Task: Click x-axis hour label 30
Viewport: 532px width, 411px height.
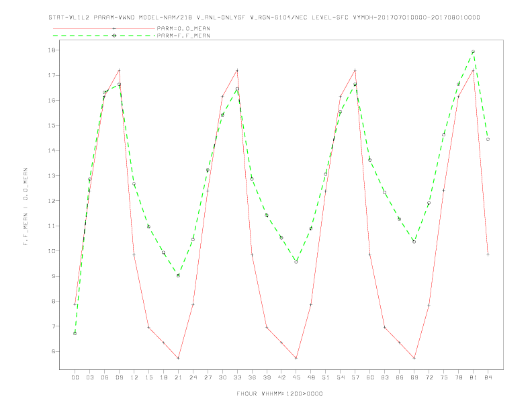Action: pos(222,377)
